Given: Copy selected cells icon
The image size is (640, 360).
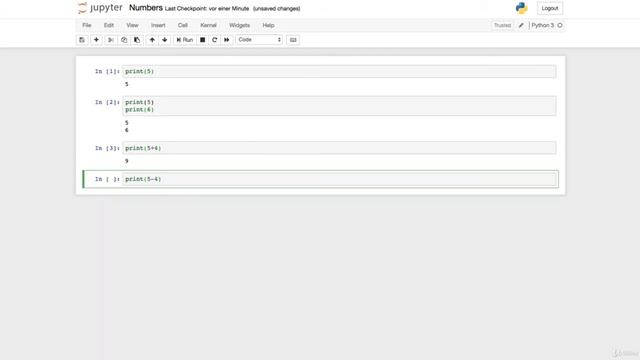Looking at the screenshot, I should click(124, 40).
